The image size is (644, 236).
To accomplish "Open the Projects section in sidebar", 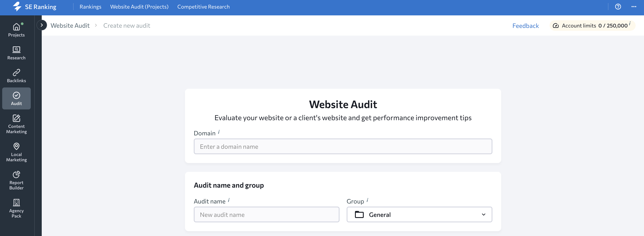I will [16, 30].
